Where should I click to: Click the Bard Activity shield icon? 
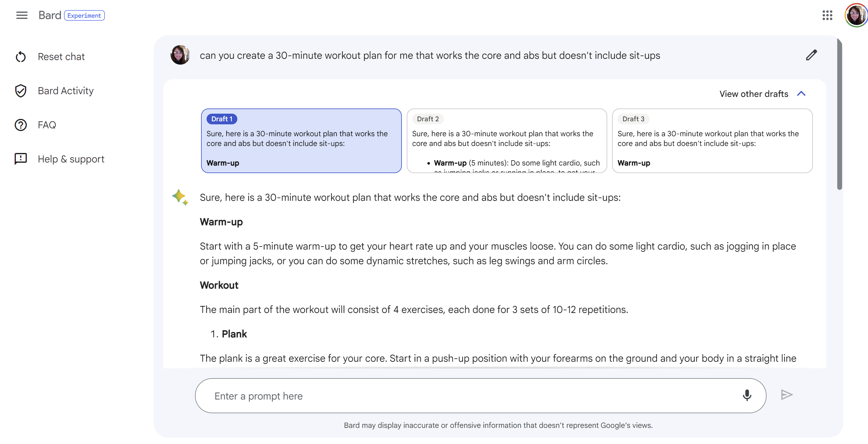(22, 91)
